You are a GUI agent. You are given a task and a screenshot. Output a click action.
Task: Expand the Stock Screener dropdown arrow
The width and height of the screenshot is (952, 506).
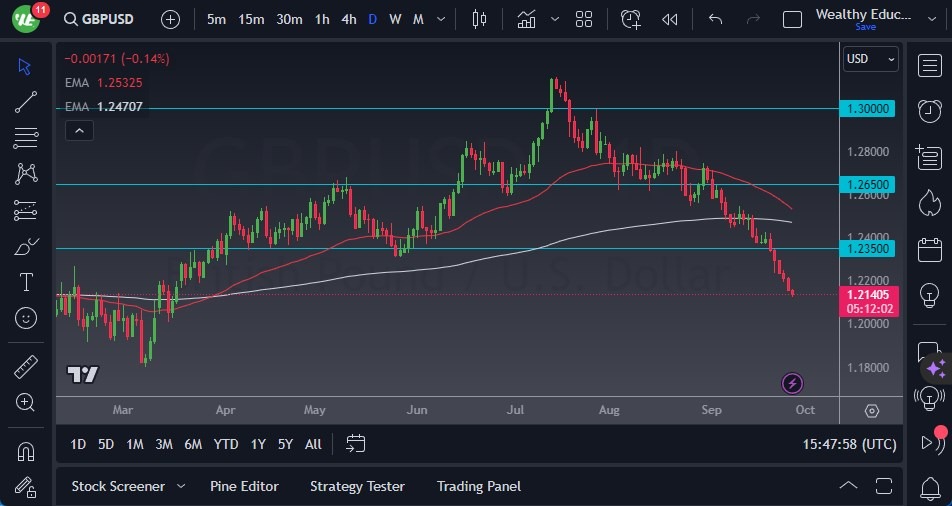pyautogui.click(x=181, y=486)
